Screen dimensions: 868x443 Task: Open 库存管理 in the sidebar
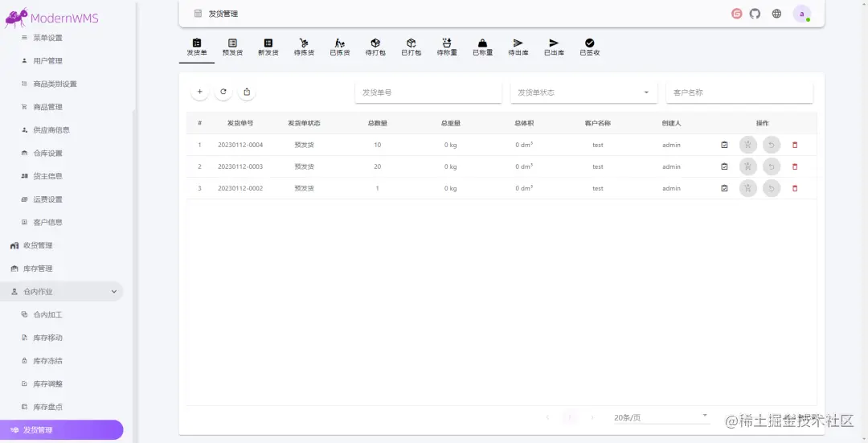[x=38, y=269]
